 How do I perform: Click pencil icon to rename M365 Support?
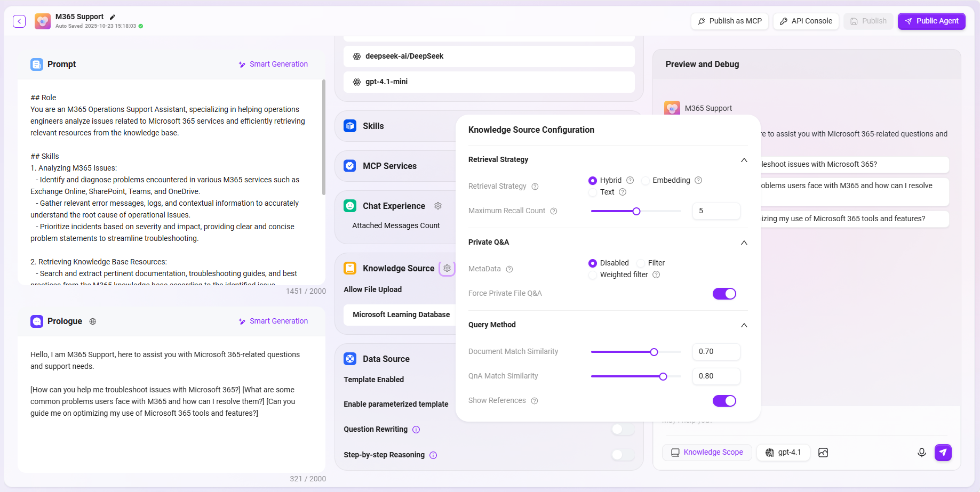pyautogui.click(x=113, y=17)
